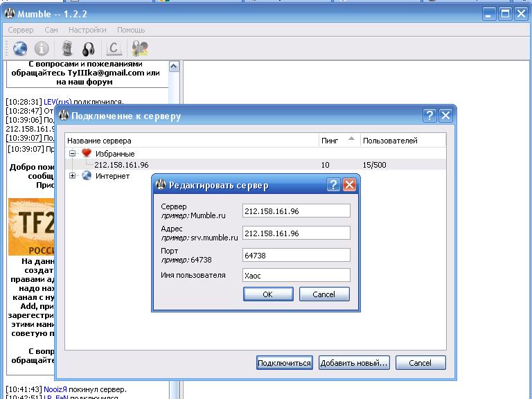The height and width of the screenshot is (399, 532).
Task: Click Добавить новый... button
Action: 354,363
